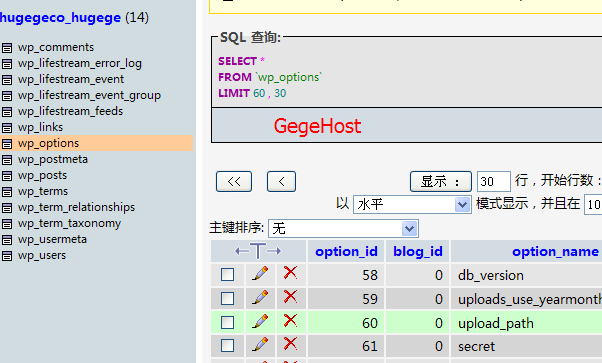Screen dimensions: 602x363
Task: Open the wp_lifestream_feeds table
Action: [70, 111]
